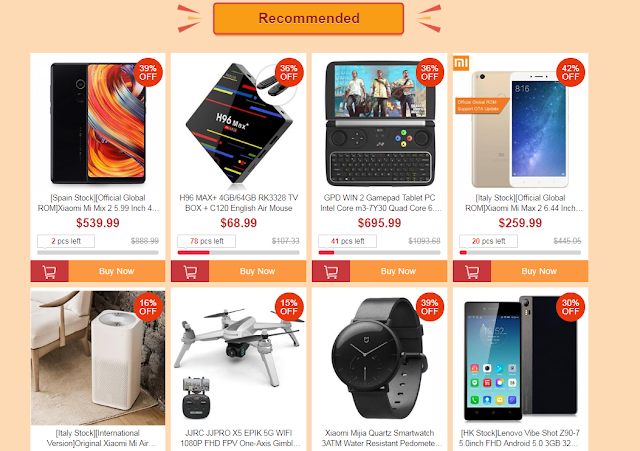Add H96 MAX+ TV Box to cart
This screenshot has width=640, height=451.
click(x=190, y=271)
